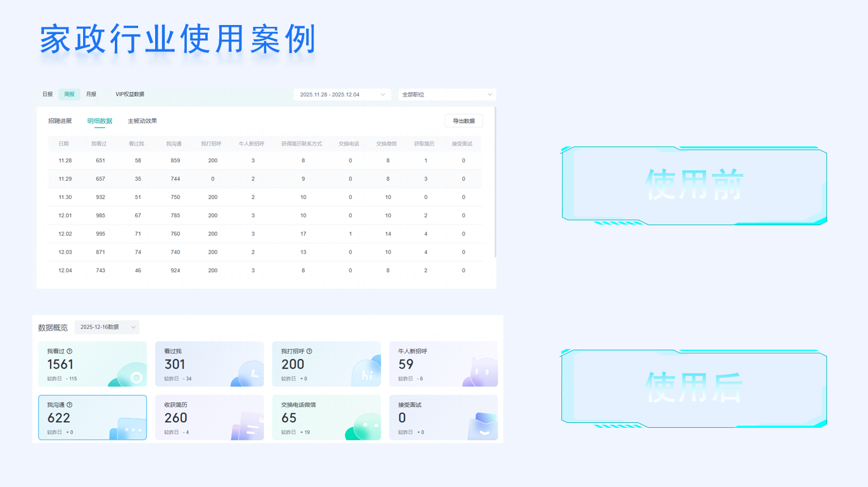Click the 995 value in the 12.02 row

click(x=100, y=234)
